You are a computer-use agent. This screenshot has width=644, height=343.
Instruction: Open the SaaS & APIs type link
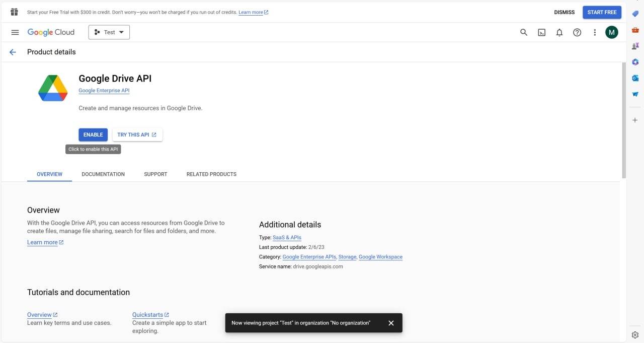point(287,237)
